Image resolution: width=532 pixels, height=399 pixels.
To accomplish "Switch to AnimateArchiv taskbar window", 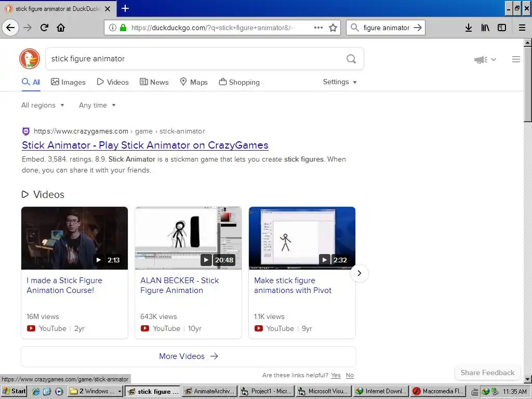I will pos(209,391).
